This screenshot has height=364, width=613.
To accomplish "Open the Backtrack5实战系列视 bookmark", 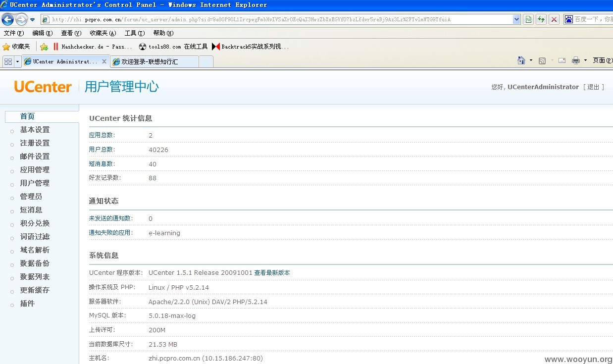I will pos(251,47).
